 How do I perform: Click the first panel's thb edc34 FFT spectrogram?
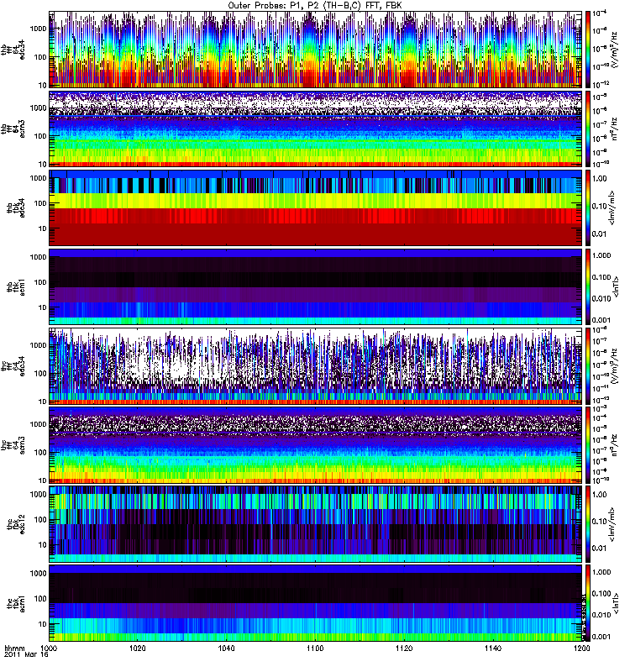(x=315, y=50)
